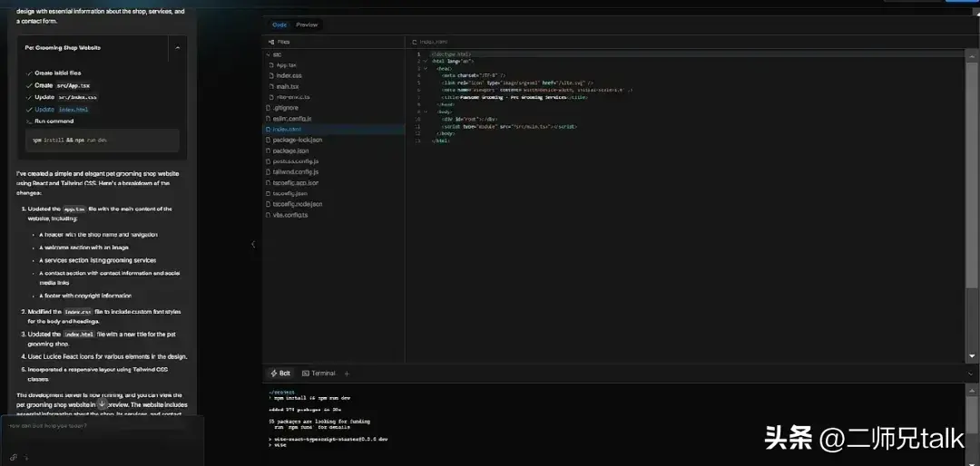Click the index.html file icon in tree
980x466 pixels.
pyautogui.click(x=268, y=129)
